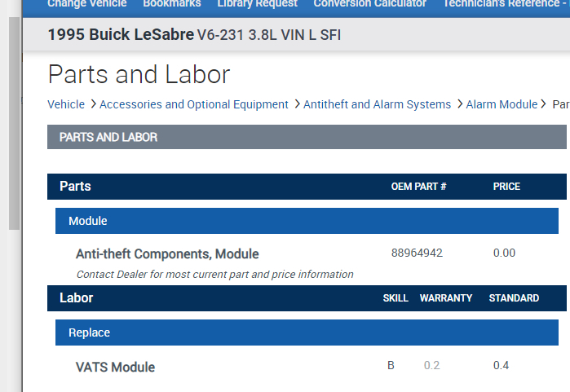
Task: Navigate to Antitheft and Alarm Systems
Action: coord(377,104)
